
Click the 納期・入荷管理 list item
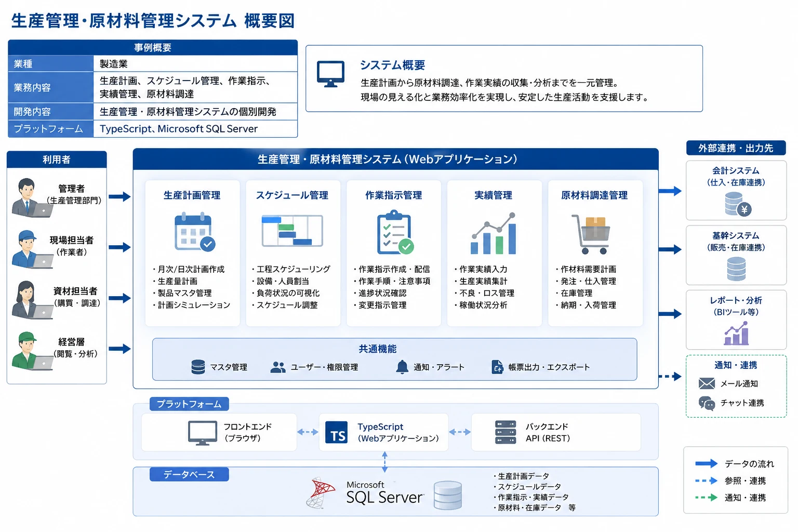point(586,305)
